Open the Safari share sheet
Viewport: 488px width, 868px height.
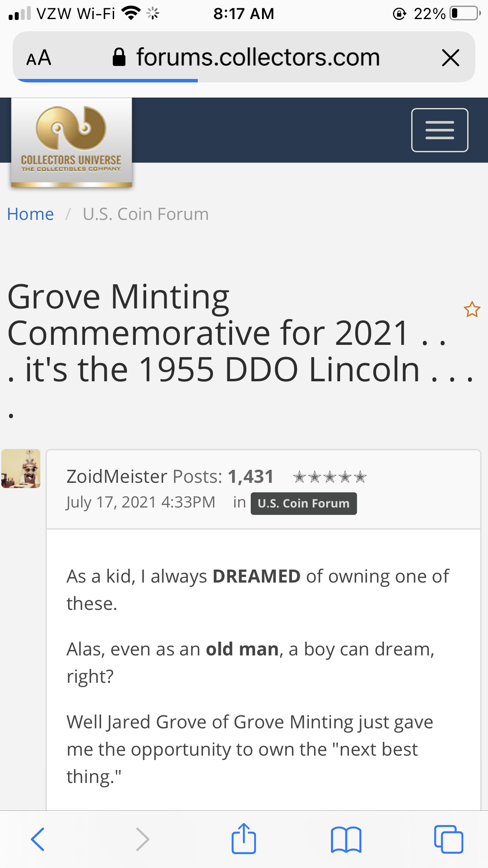pos(244,838)
